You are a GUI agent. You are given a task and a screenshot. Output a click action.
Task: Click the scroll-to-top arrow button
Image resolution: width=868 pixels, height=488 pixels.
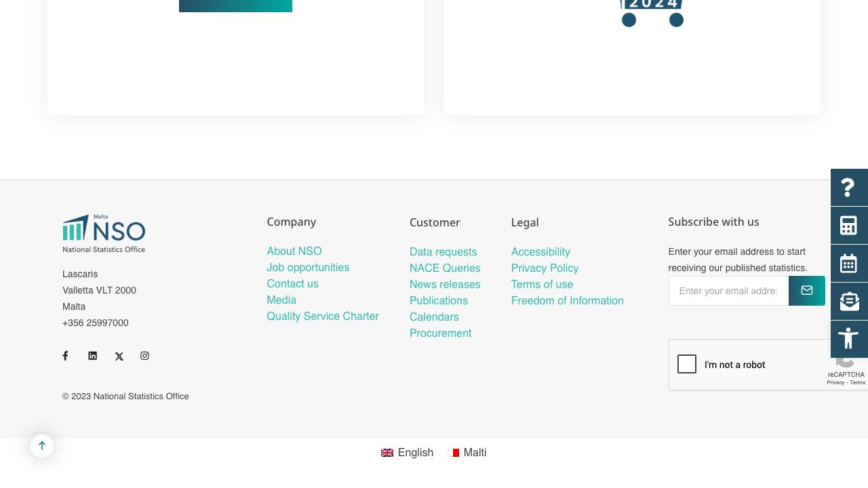pyautogui.click(x=42, y=446)
